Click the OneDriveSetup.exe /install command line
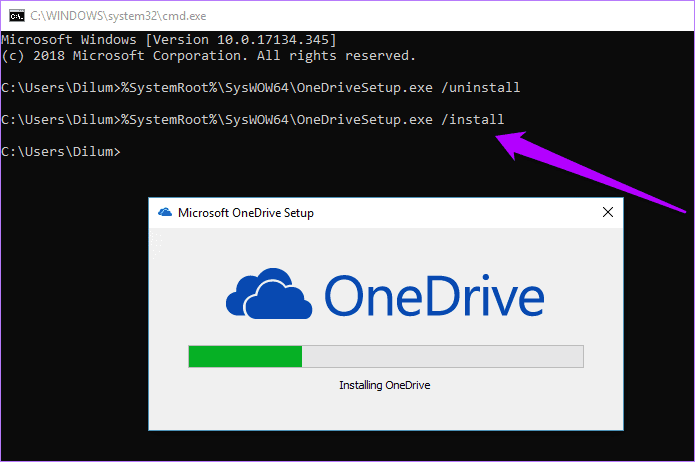Image resolution: width=695 pixels, height=462 pixels. pyautogui.click(x=253, y=120)
